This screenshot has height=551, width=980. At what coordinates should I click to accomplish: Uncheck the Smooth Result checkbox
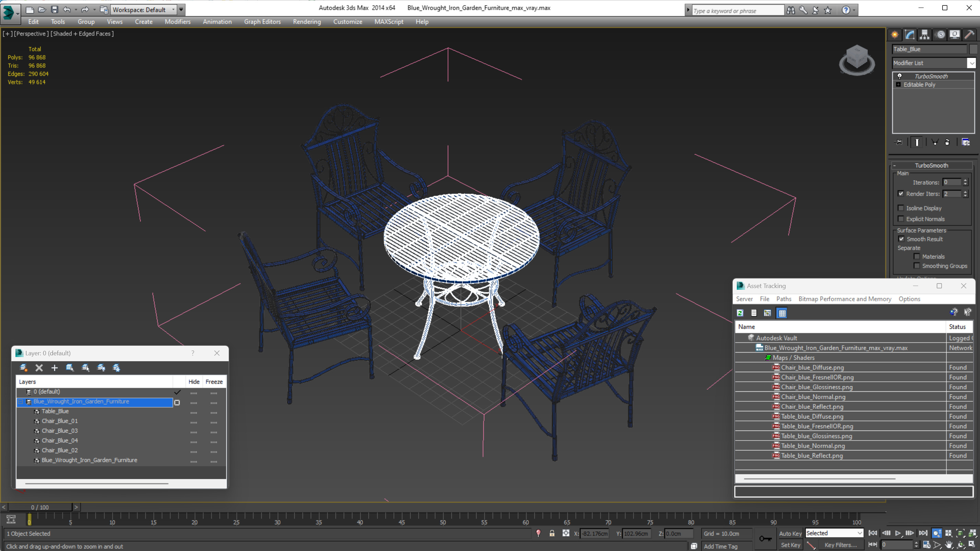click(x=901, y=239)
